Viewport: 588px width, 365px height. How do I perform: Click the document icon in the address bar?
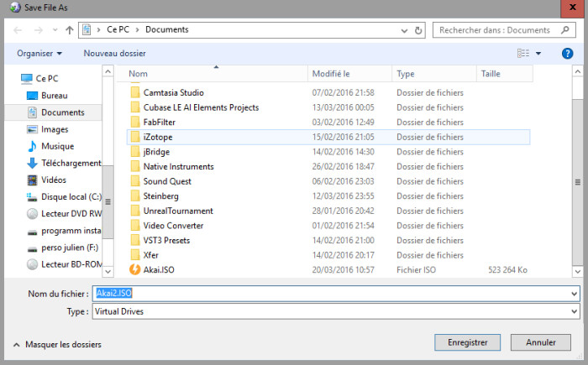(87, 29)
